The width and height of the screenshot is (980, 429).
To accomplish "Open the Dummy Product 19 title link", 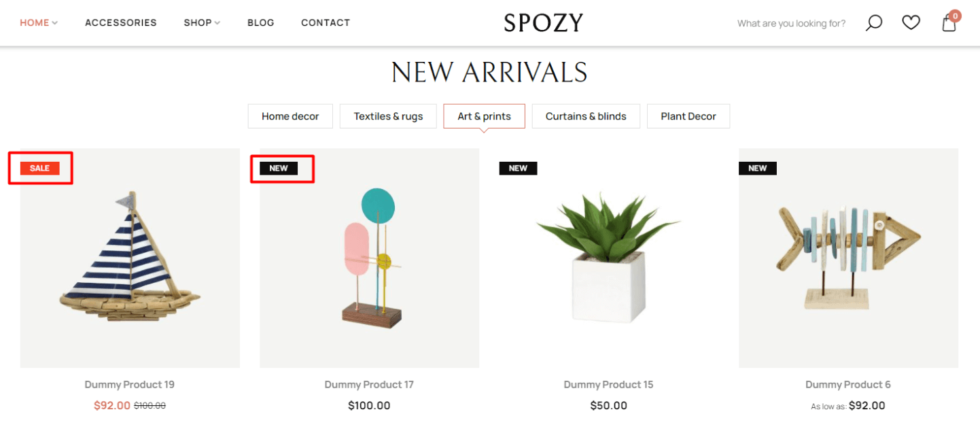I will [x=130, y=385].
